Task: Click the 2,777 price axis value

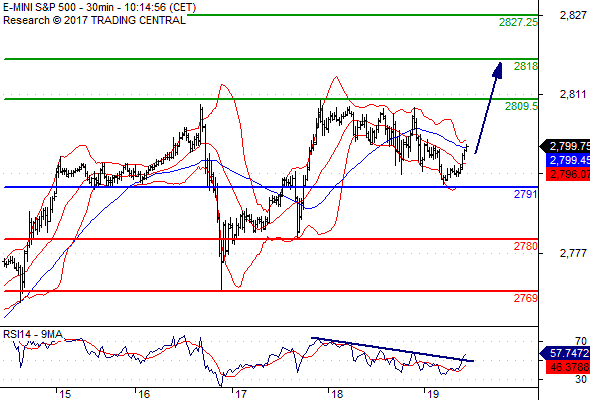Action: (x=573, y=253)
